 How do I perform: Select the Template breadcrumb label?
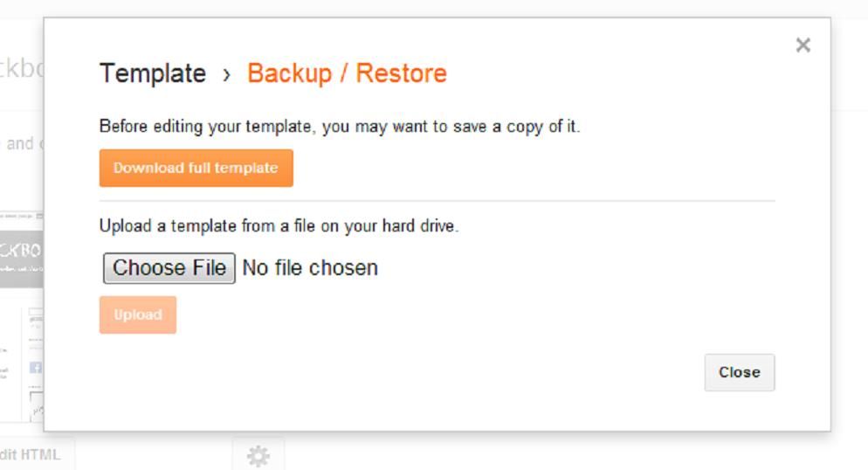(x=153, y=73)
